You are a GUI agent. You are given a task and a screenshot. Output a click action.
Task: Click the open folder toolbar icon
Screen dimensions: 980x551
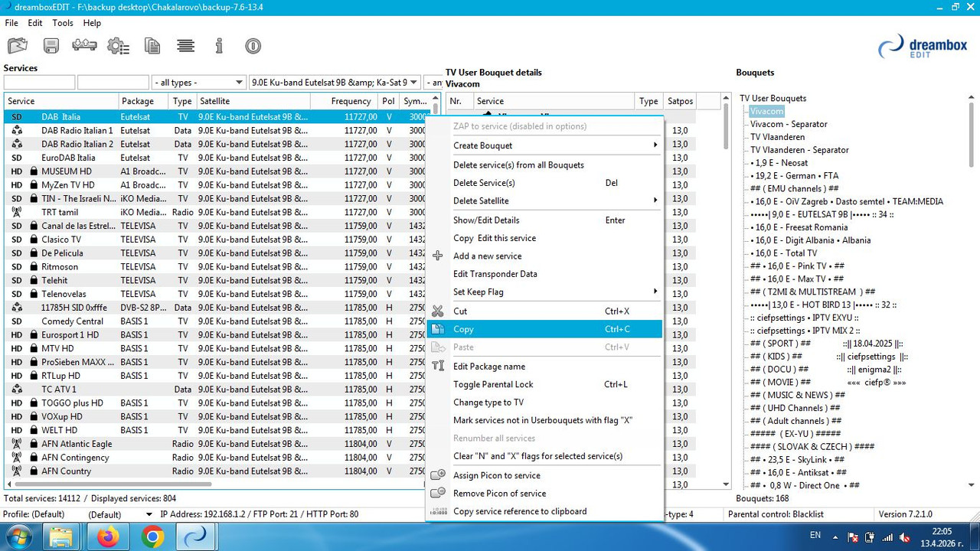tap(17, 46)
